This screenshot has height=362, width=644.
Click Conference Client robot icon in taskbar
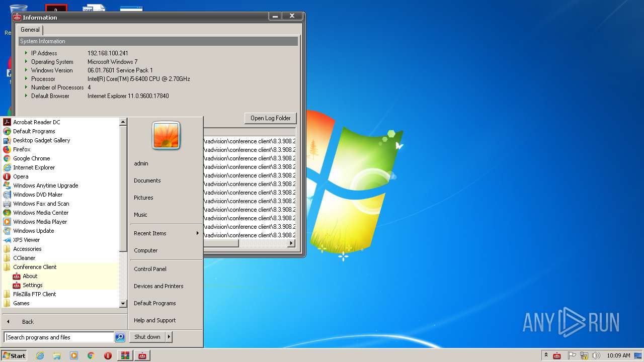click(x=142, y=355)
